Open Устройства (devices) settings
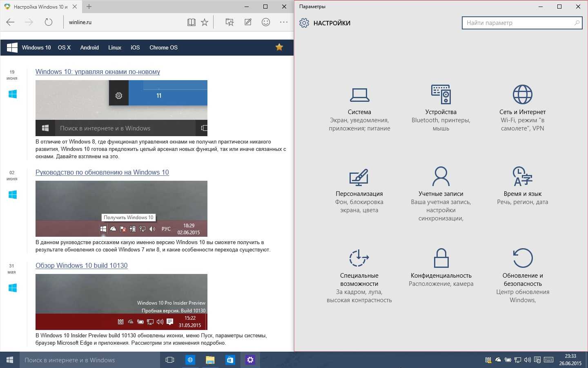The image size is (588, 368). click(x=441, y=109)
